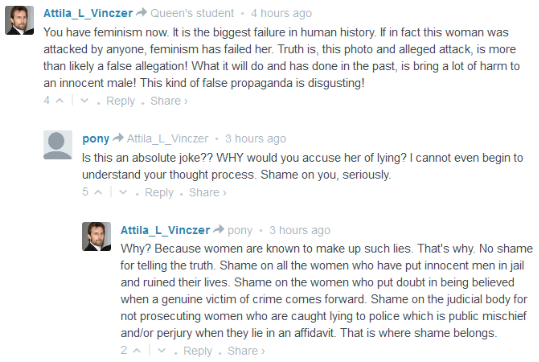Click the reply arrow beside Queen's student

pyautogui.click(x=141, y=13)
